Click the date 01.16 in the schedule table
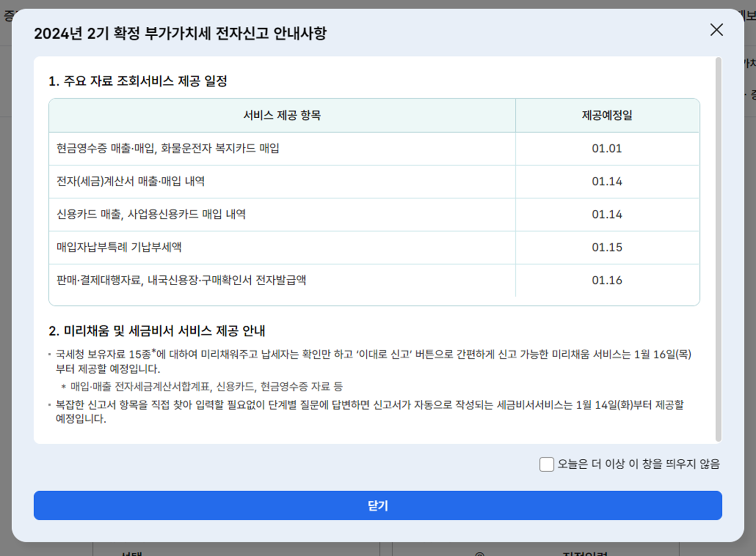 [607, 280]
